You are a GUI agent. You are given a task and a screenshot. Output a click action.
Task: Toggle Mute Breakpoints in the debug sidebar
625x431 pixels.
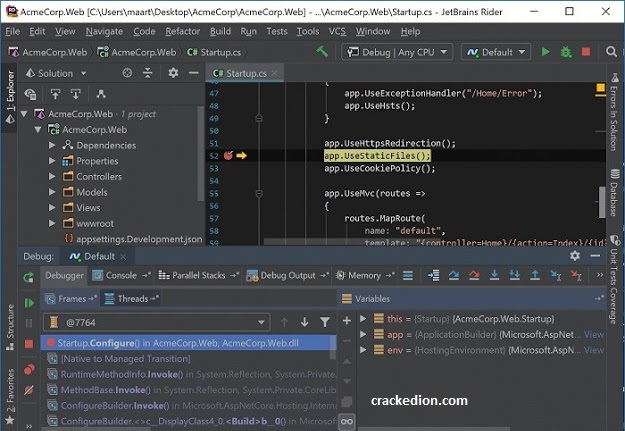tap(29, 390)
